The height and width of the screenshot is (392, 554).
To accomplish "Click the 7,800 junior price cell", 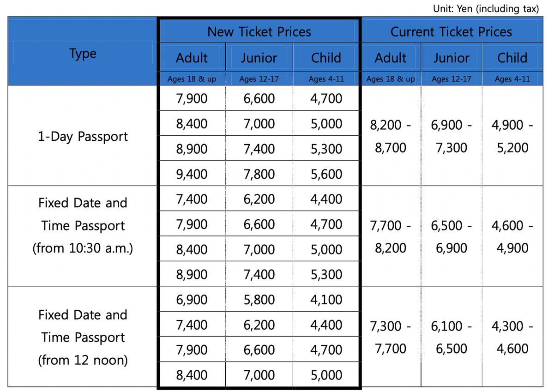I will point(259,174).
